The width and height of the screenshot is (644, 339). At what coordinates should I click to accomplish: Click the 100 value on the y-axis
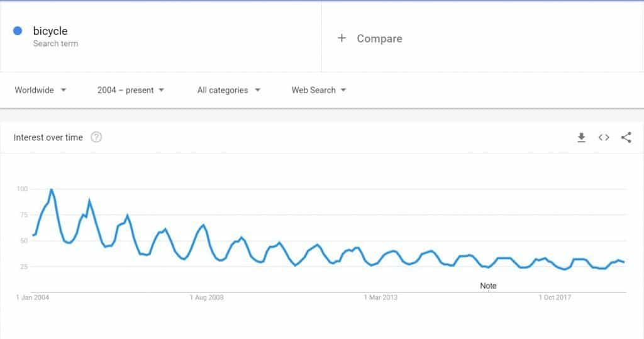point(22,189)
